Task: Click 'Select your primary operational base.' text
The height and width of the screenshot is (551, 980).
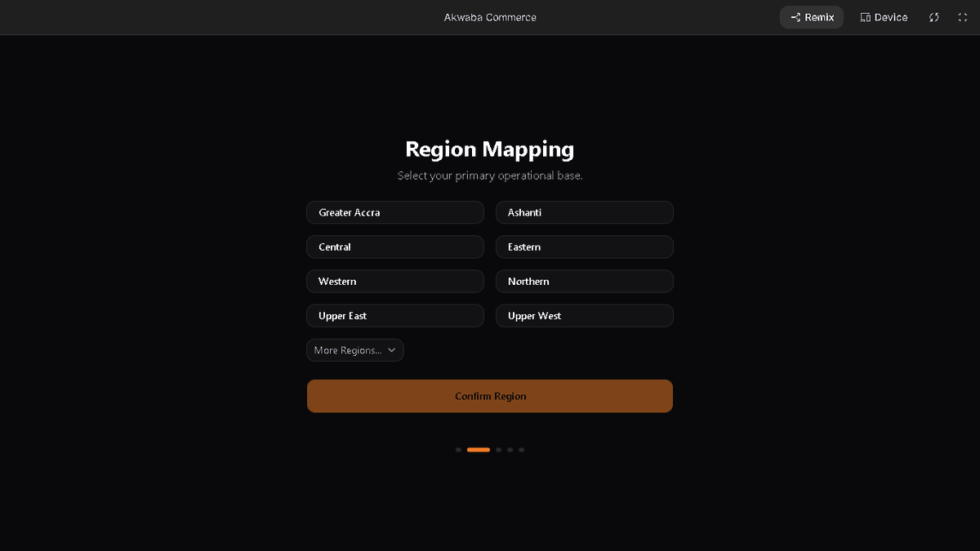Action: (490, 176)
